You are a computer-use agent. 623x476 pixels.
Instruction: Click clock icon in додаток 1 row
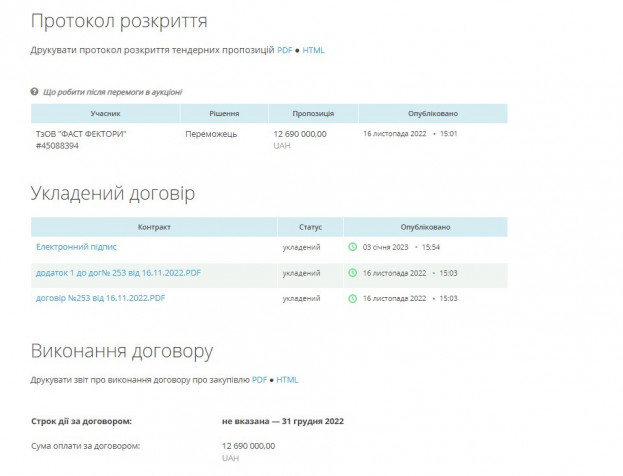[x=352, y=272]
